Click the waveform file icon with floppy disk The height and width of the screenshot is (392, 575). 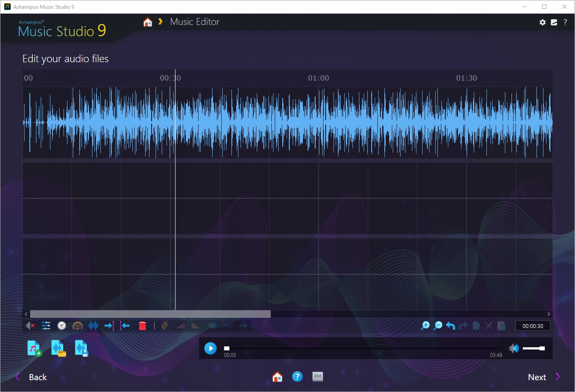coord(82,349)
